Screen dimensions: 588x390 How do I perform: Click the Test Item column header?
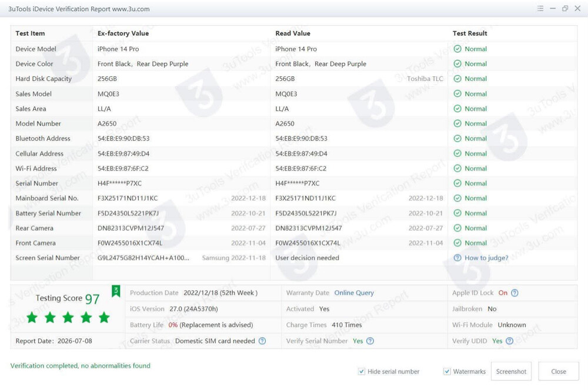(x=30, y=33)
